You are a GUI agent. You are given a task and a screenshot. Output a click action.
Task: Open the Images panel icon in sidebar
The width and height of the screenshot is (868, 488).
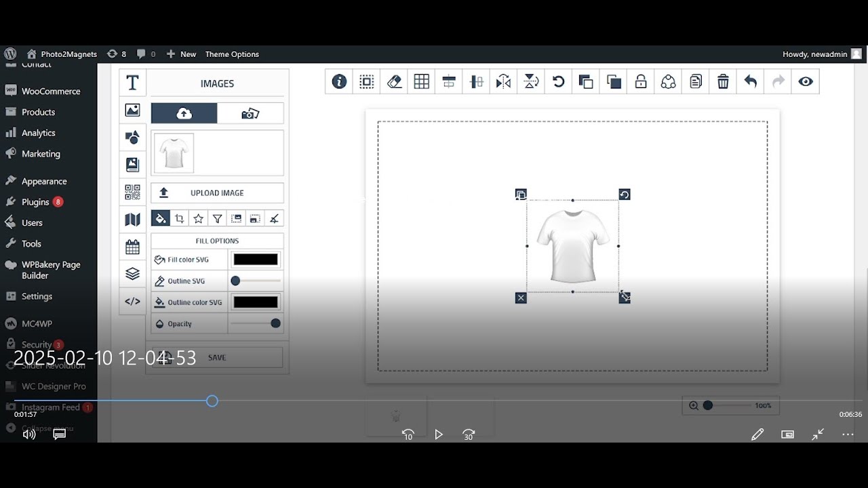(x=132, y=110)
